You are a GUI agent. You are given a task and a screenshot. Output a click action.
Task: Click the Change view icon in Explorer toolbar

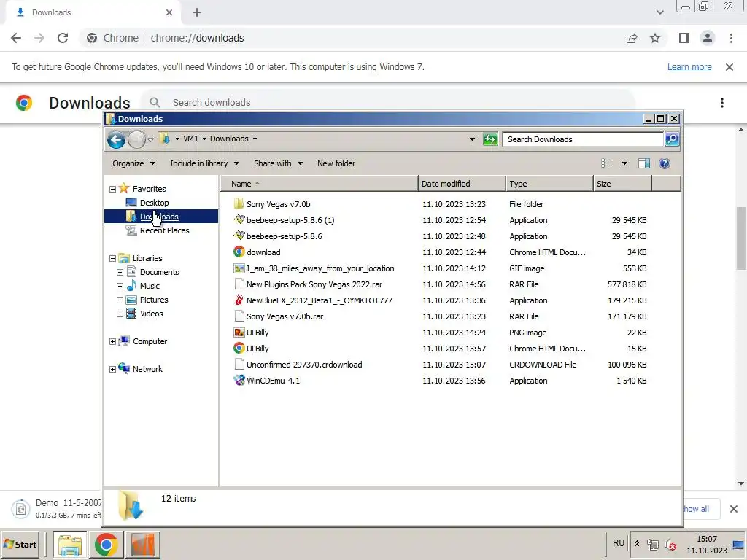(x=606, y=163)
